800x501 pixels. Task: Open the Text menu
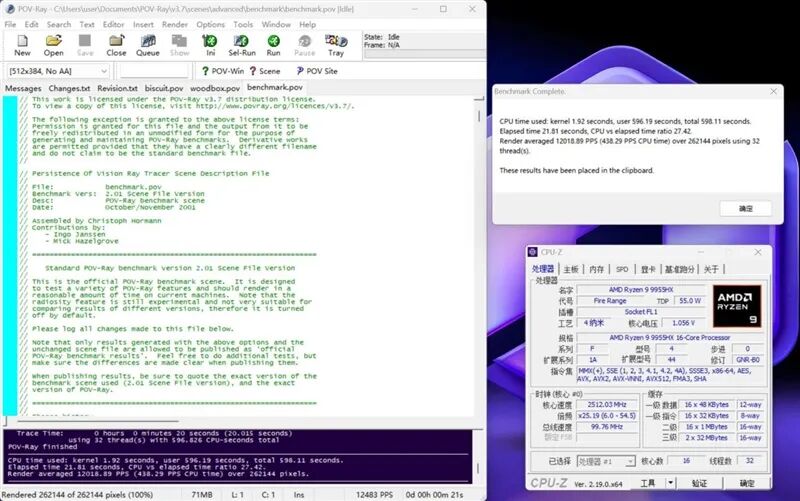87,24
